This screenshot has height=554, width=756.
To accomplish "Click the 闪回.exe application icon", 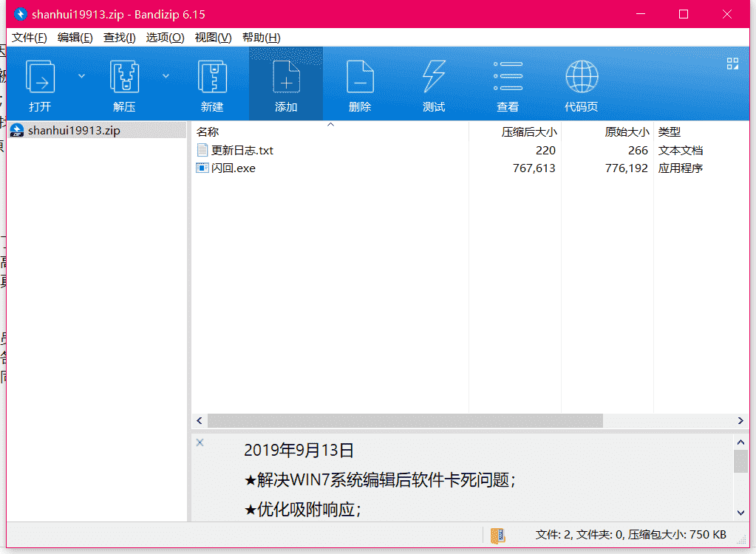I will (x=202, y=168).
